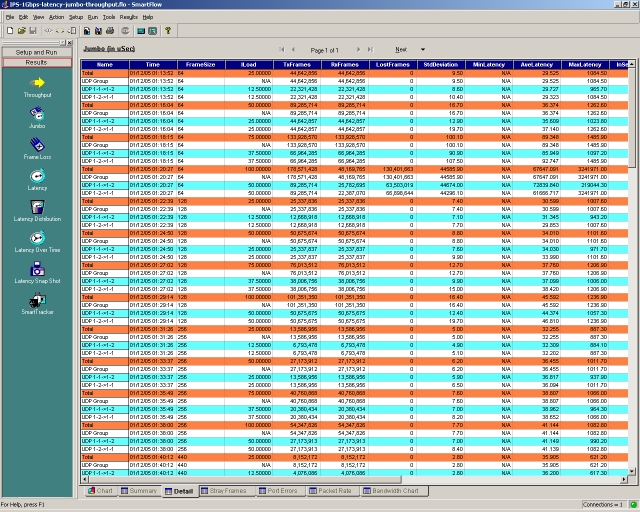Select the StdDeviation cell 107.50

point(441,161)
